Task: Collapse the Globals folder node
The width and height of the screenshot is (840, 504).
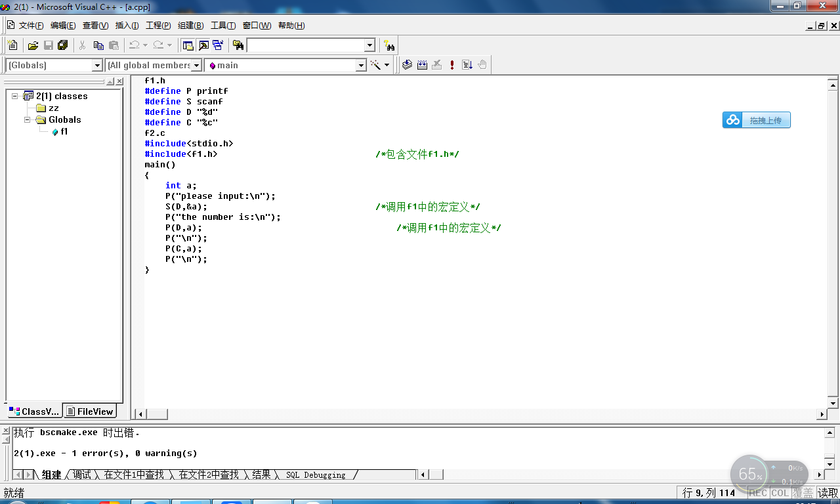Action: click(28, 119)
